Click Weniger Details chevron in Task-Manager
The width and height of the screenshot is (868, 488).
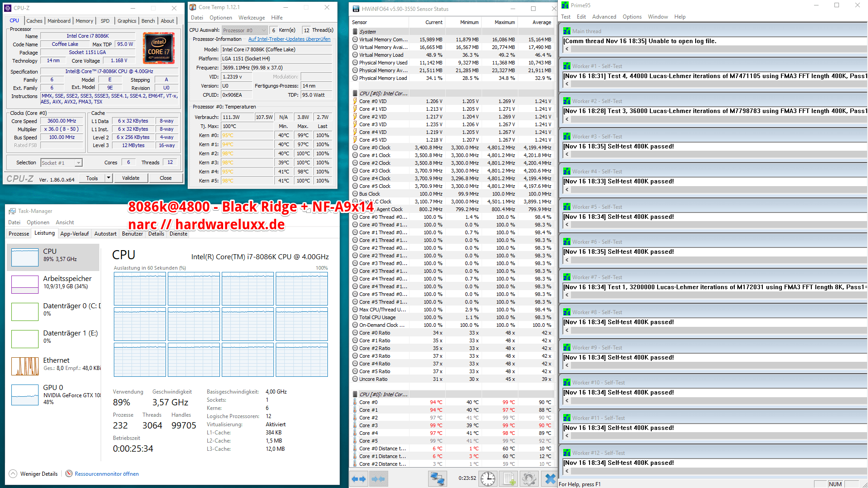tap(13, 474)
